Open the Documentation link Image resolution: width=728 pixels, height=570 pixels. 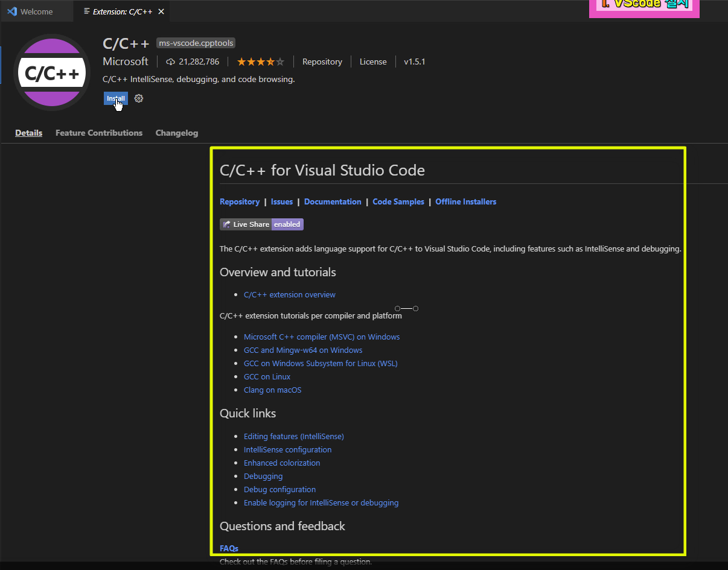click(x=333, y=201)
